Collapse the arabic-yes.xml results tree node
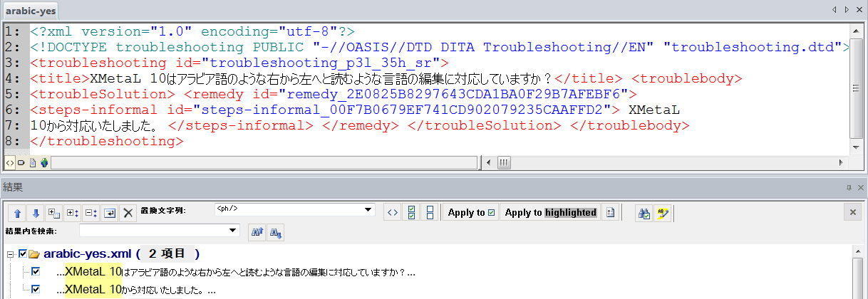This screenshot has height=299, width=868. [10, 254]
